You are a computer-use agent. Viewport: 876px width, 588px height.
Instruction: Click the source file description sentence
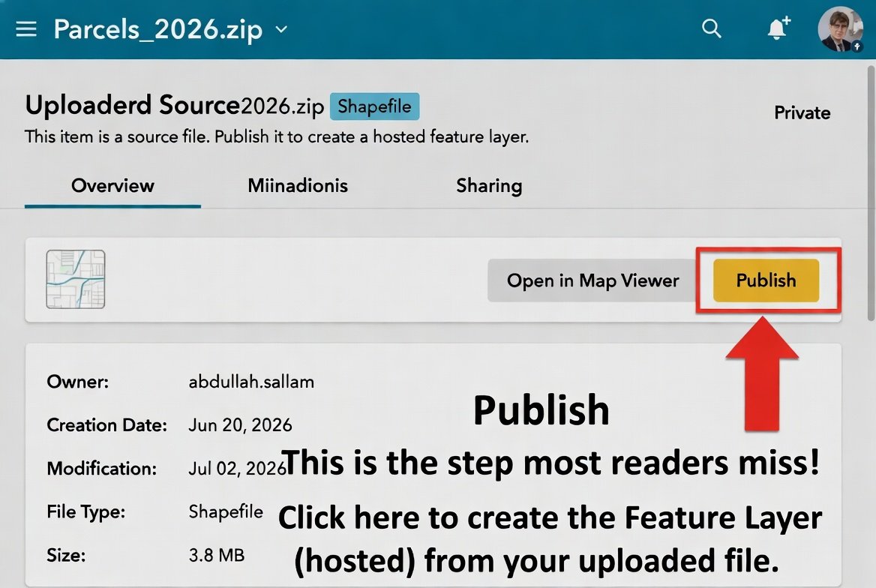277,137
